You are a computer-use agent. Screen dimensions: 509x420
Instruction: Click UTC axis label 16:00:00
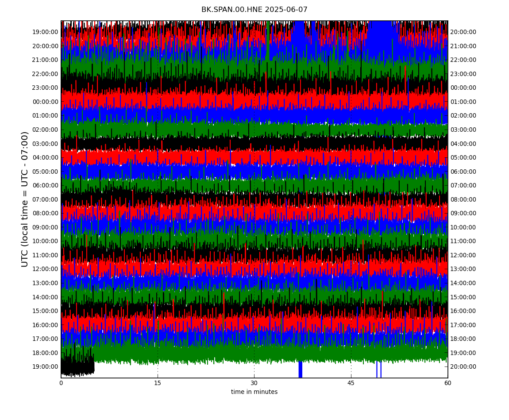tap(46, 325)
